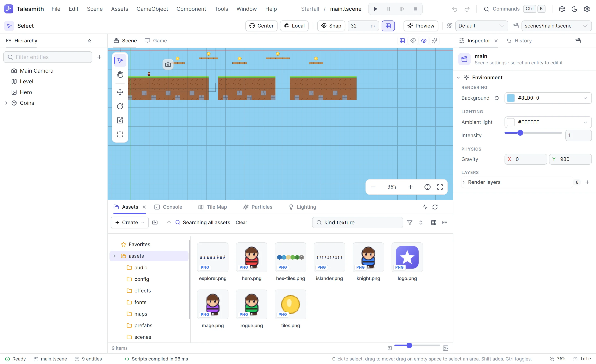Select the scale tool
The width and height of the screenshot is (596, 364).
120,120
